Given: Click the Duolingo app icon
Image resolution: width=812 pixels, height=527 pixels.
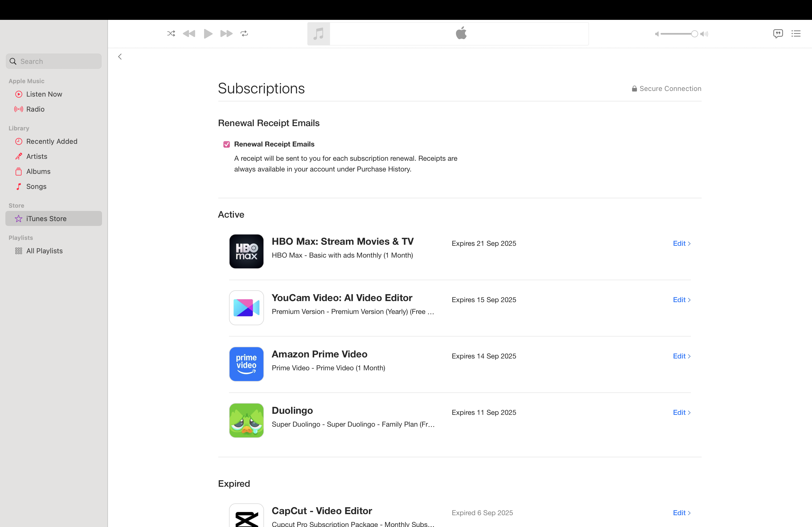Looking at the screenshot, I should click(x=246, y=420).
